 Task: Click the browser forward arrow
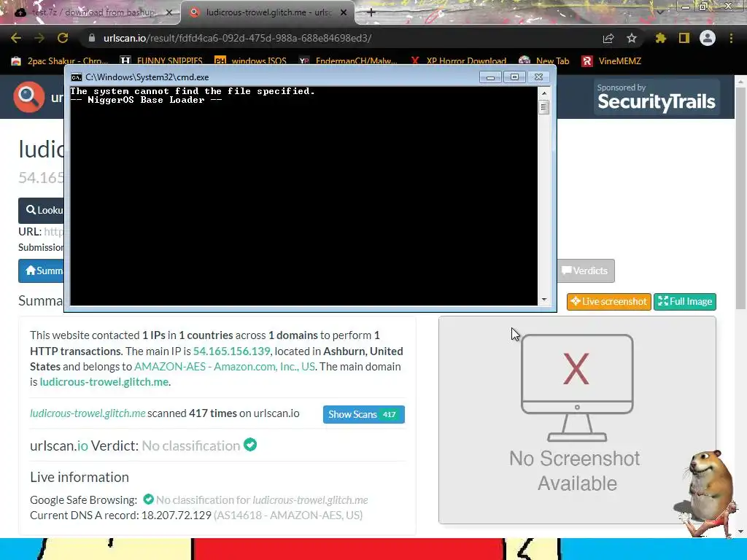click(39, 38)
